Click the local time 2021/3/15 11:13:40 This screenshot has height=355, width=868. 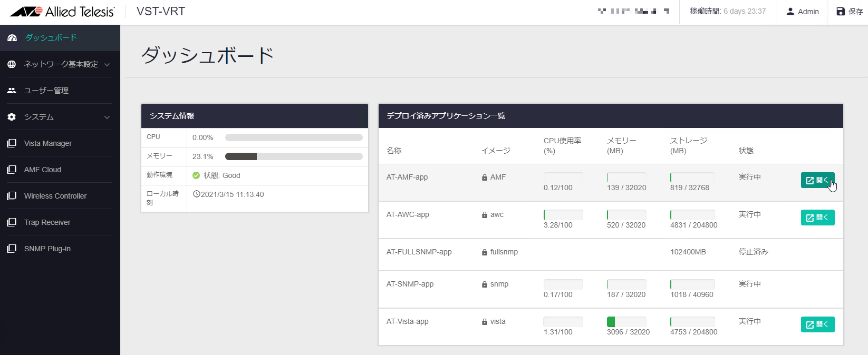tap(233, 194)
